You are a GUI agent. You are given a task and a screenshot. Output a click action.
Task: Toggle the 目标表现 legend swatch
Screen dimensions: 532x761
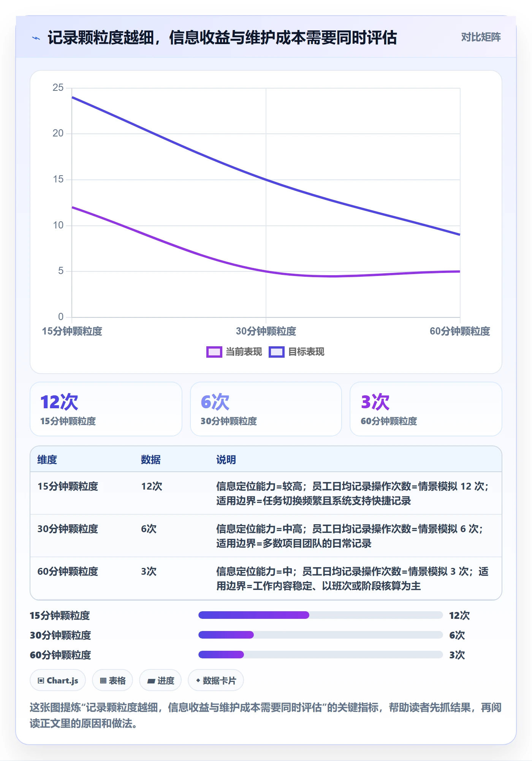point(276,352)
